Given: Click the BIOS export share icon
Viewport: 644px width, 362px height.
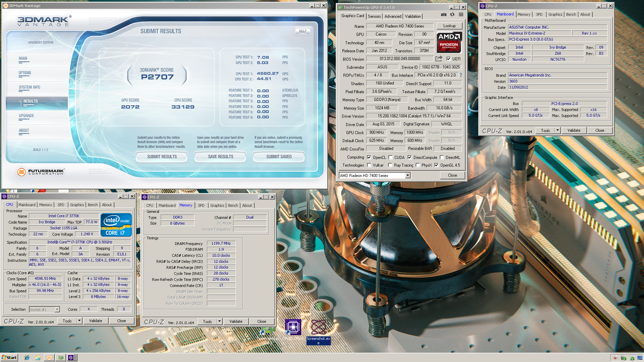Looking at the screenshot, I should [x=439, y=59].
